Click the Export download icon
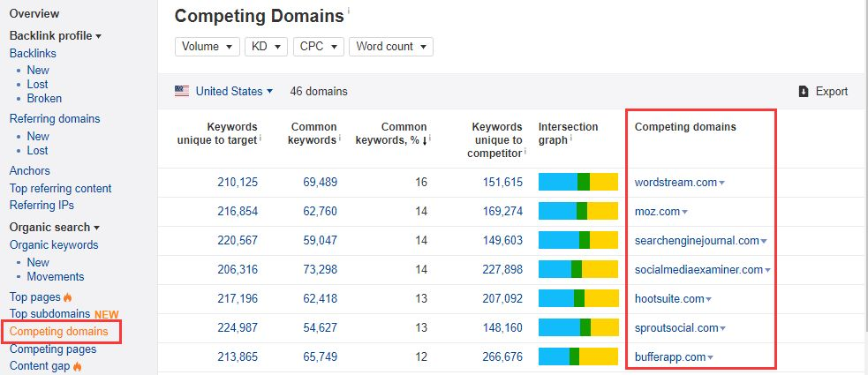 804,91
